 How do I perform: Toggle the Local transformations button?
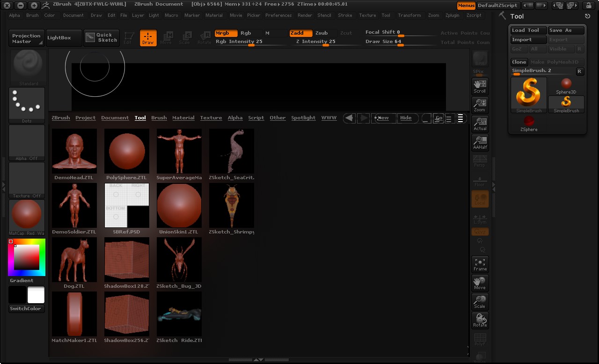[x=480, y=198]
